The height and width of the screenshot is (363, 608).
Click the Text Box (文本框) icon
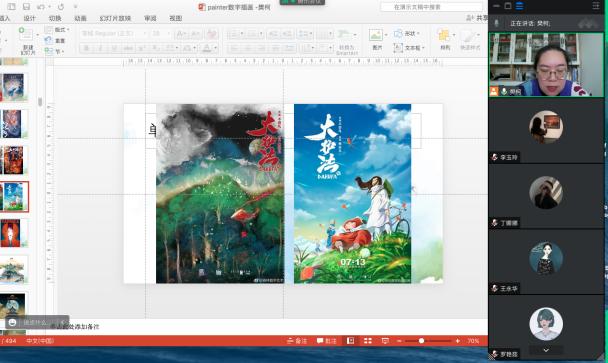(x=398, y=48)
